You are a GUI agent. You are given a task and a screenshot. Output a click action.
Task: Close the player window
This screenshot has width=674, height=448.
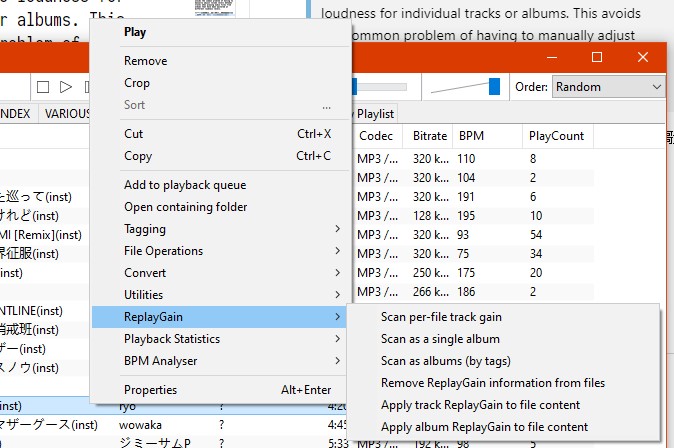pyautogui.click(x=643, y=57)
